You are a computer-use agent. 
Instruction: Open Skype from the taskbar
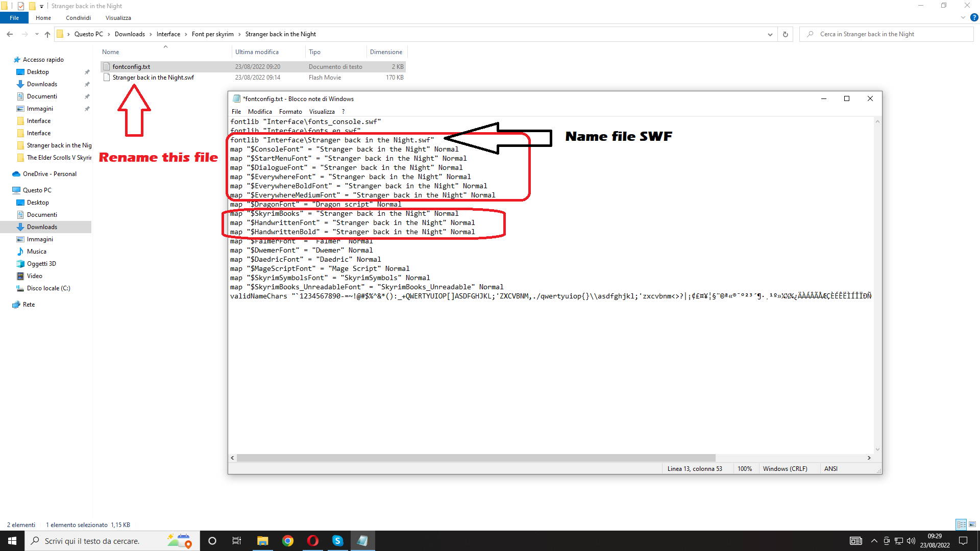(x=338, y=541)
